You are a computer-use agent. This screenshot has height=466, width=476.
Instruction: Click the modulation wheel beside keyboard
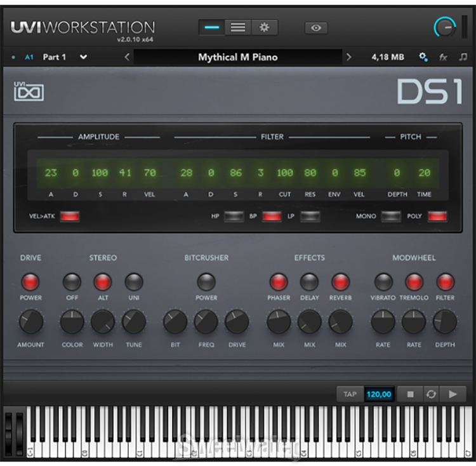click(20, 433)
